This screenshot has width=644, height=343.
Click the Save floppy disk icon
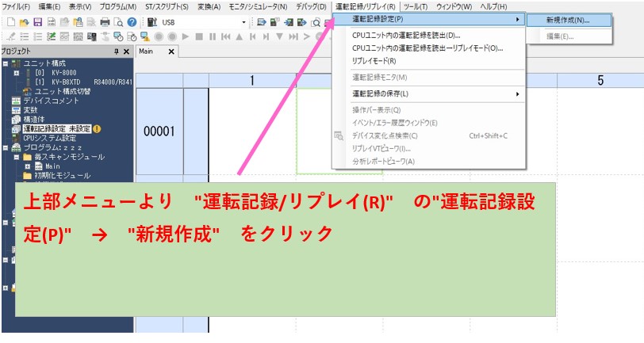pos(38,22)
